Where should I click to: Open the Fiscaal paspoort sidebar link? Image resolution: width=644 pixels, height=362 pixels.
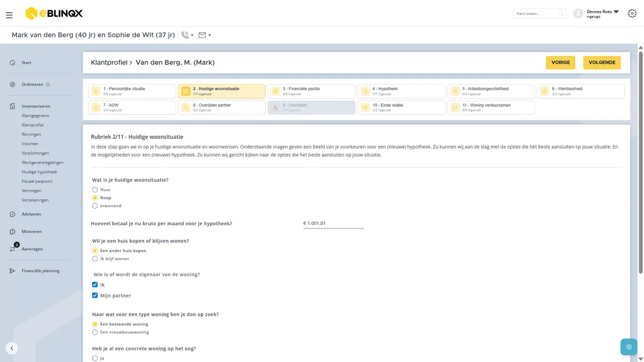click(37, 181)
